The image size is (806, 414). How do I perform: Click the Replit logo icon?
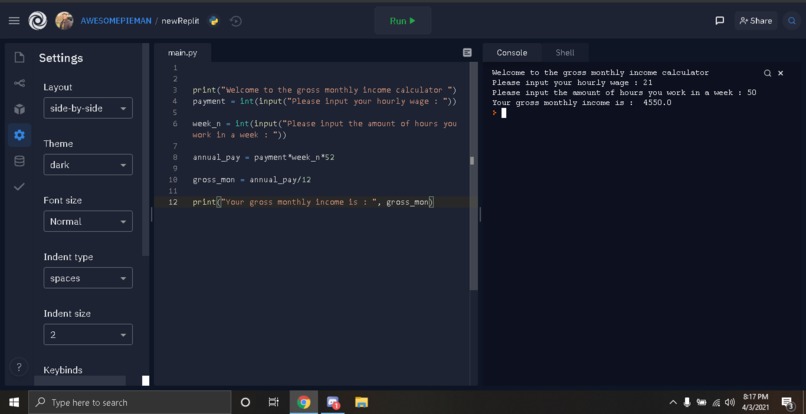[x=38, y=21]
